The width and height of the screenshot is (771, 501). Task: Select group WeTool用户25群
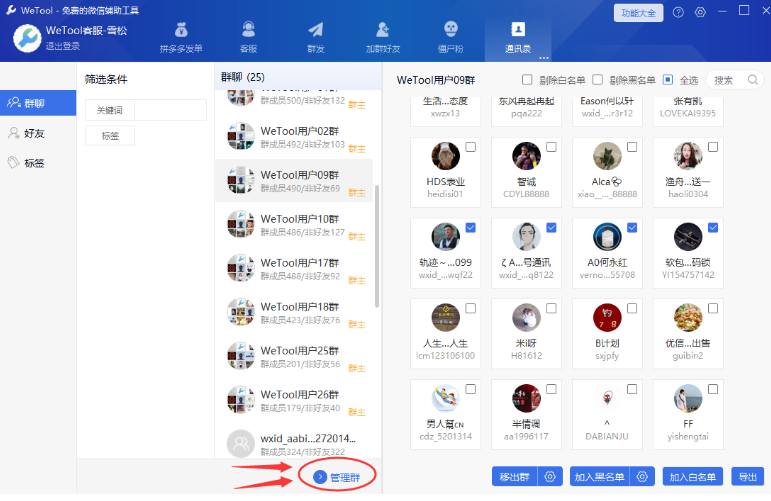(294, 356)
